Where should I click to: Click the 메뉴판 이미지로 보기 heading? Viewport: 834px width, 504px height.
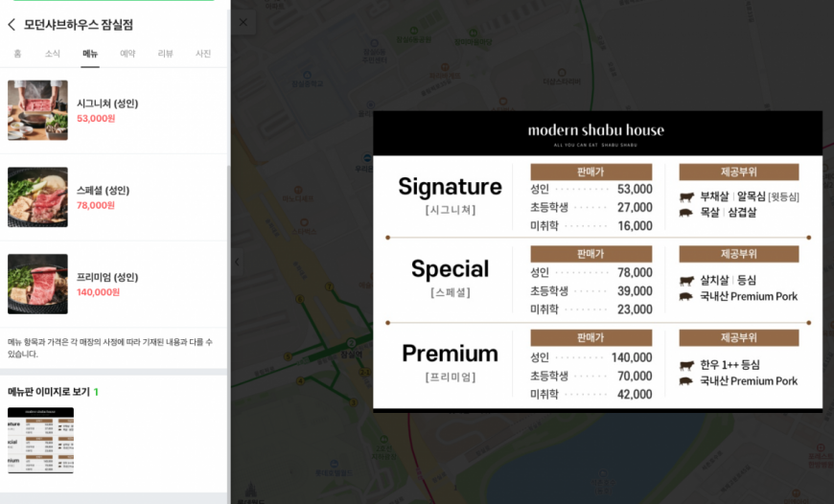[48, 392]
